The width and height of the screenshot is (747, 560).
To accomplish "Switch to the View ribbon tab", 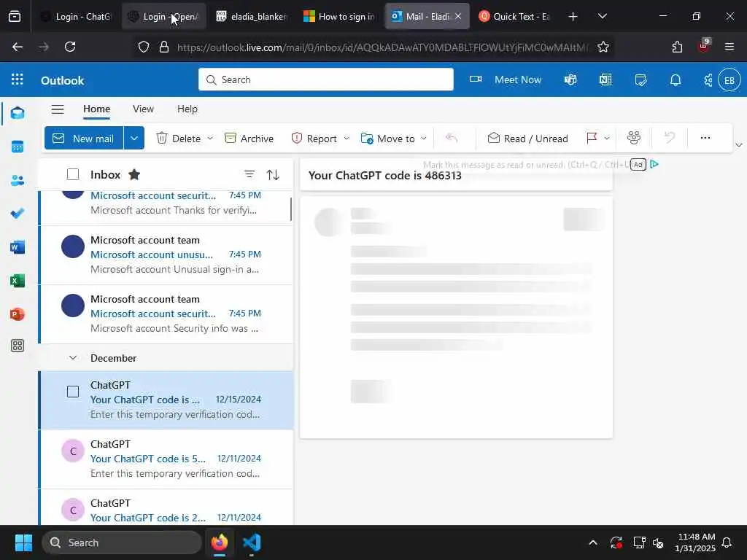I will point(144,109).
